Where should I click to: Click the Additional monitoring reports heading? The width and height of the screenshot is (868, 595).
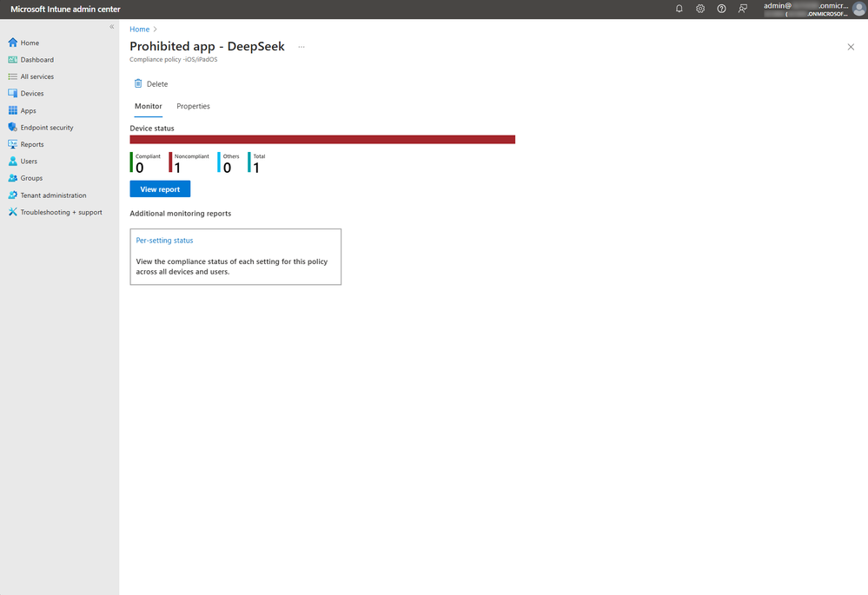181,214
